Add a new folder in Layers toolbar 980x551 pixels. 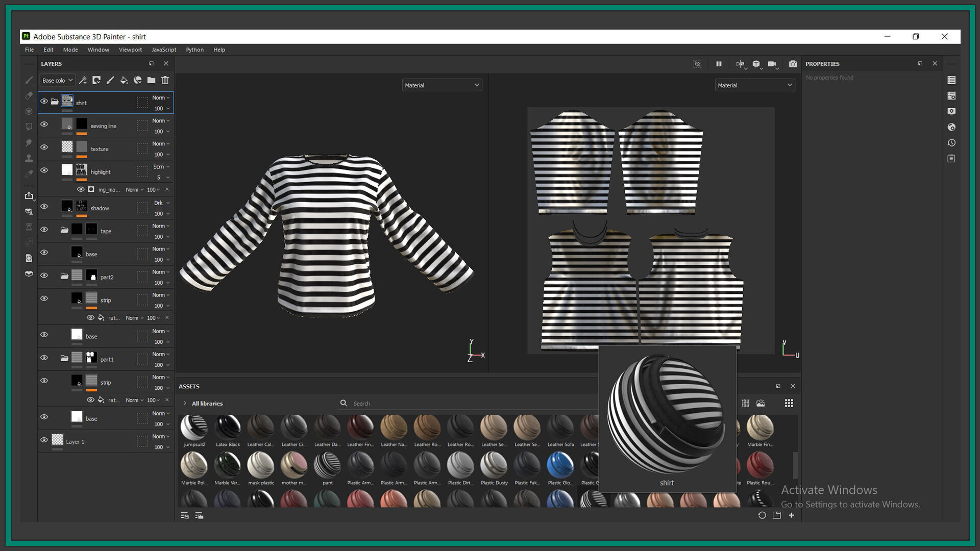[151, 80]
